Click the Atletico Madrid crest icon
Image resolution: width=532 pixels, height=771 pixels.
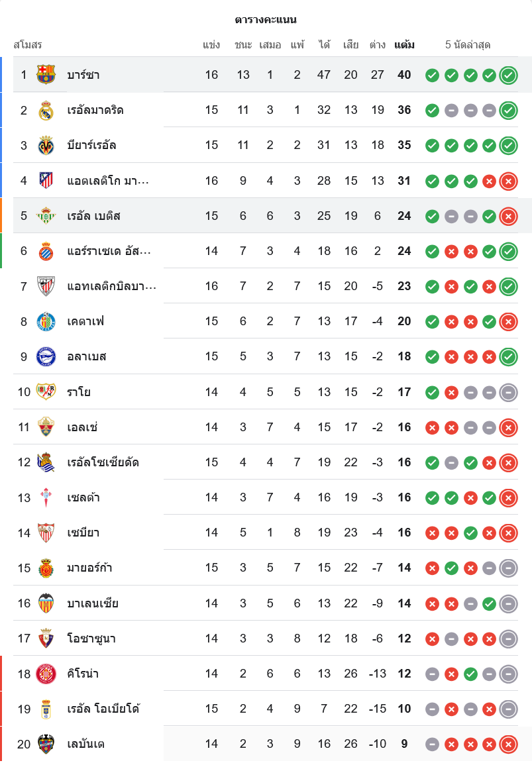point(46,180)
